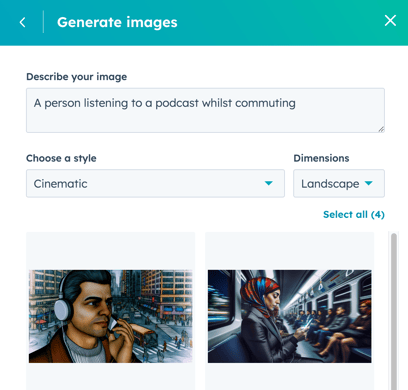Open the Landscape dimensions dropdown
Viewport: 408px width, 390px height.
(339, 183)
